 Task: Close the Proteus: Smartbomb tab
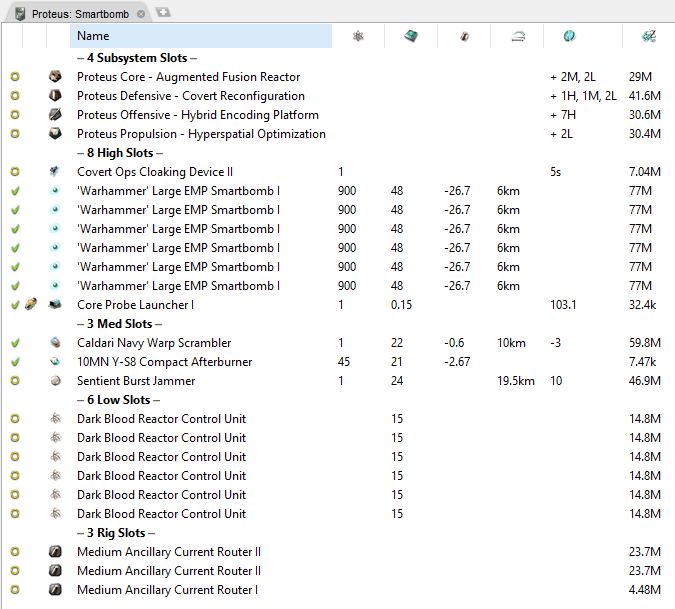coord(141,14)
